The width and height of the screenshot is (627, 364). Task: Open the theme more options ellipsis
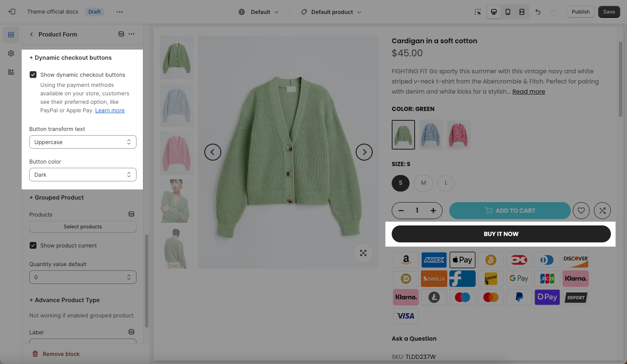pos(120,12)
